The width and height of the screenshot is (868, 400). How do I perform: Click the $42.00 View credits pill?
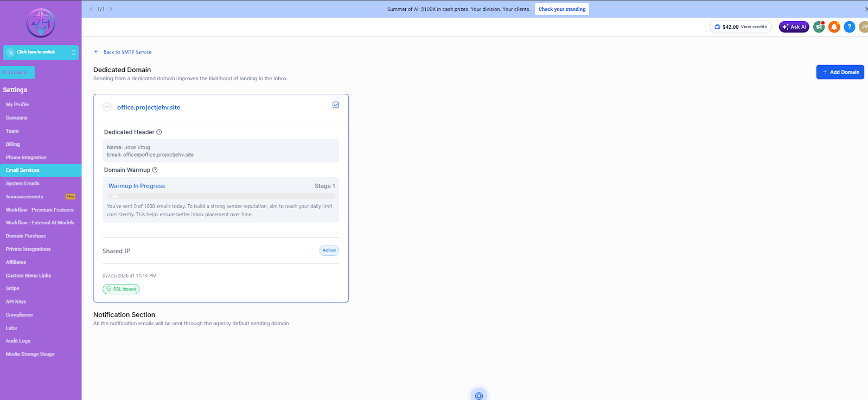[x=741, y=27]
